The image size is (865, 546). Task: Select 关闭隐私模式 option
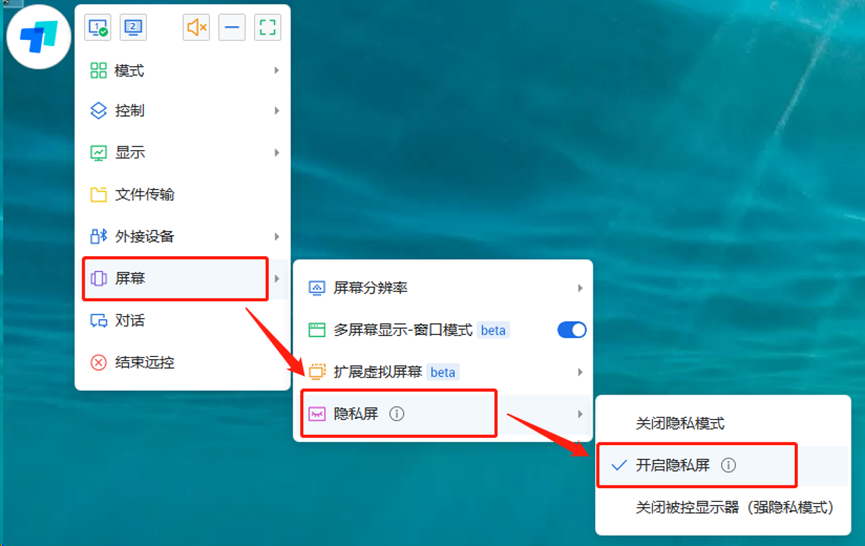click(x=723, y=424)
